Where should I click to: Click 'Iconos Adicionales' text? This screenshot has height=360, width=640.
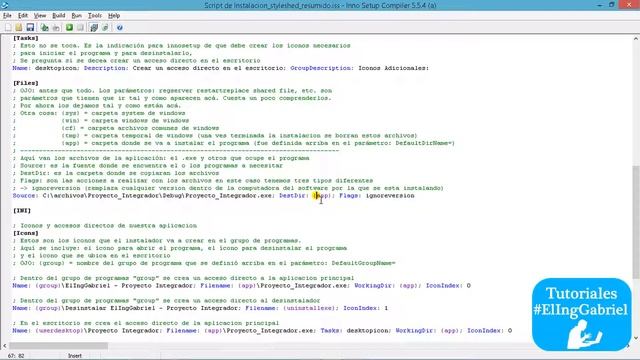(392, 68)
